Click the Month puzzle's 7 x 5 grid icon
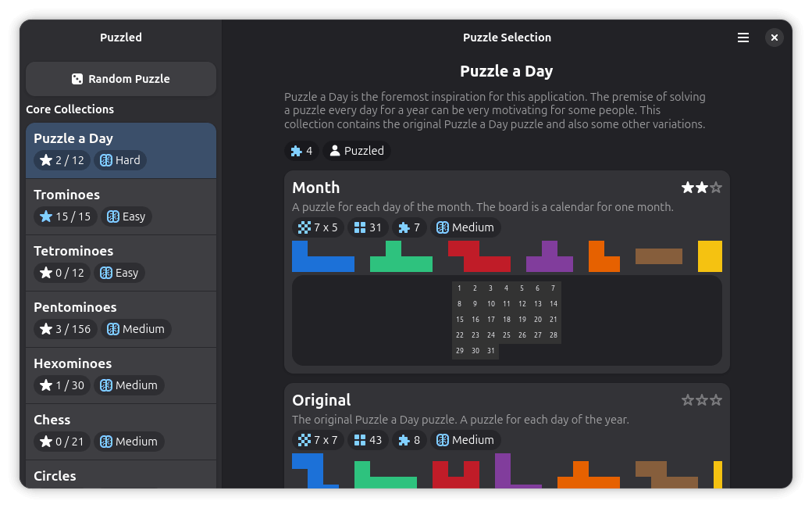This screenshot has width=812, height=508. 304,227
